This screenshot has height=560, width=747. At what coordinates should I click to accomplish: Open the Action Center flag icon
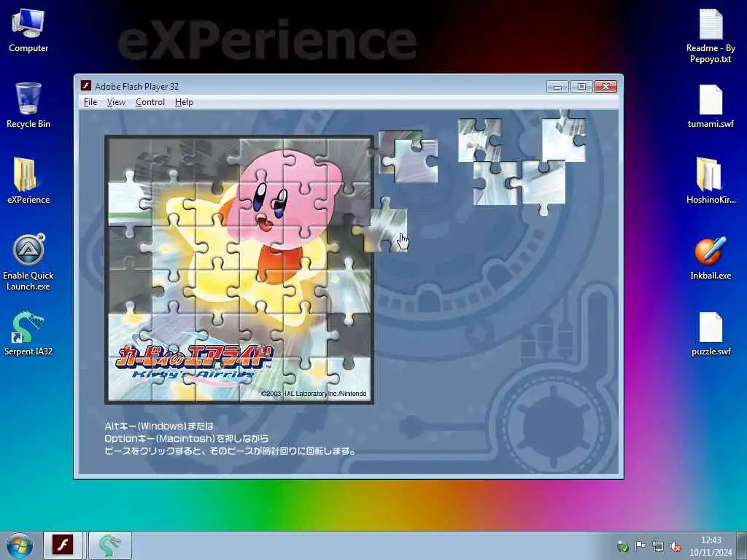tap(640, 545)
